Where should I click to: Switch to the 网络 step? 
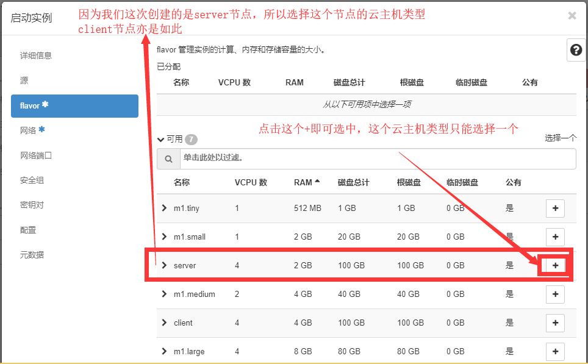(28, 130)
